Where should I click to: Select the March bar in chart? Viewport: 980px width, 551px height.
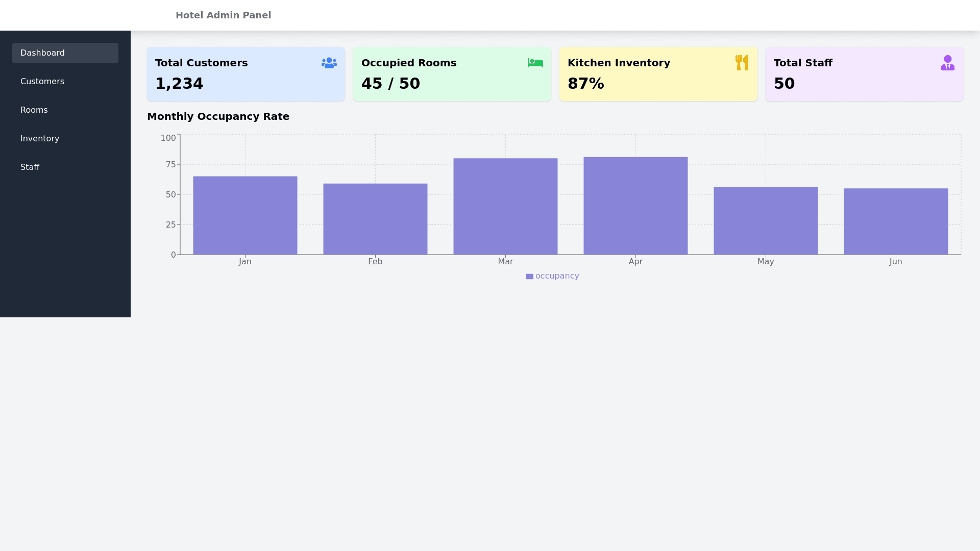(505, 207)
